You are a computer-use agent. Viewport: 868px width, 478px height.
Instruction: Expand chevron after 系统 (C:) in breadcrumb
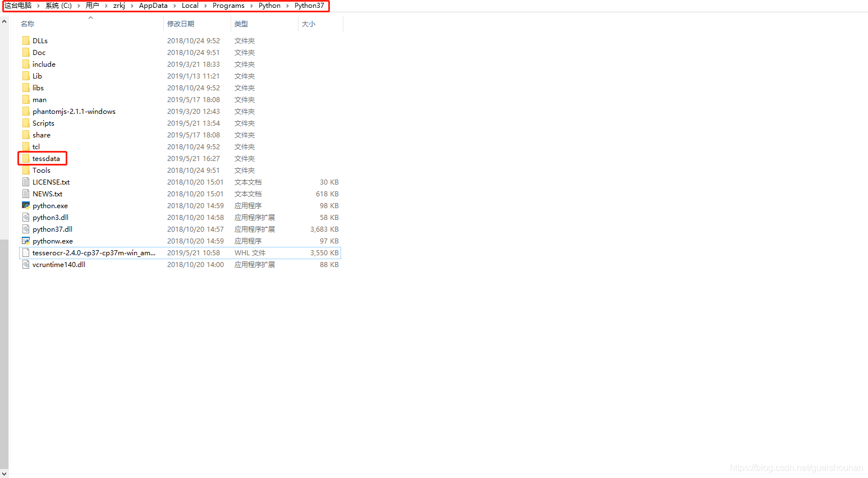pos(79,6)
